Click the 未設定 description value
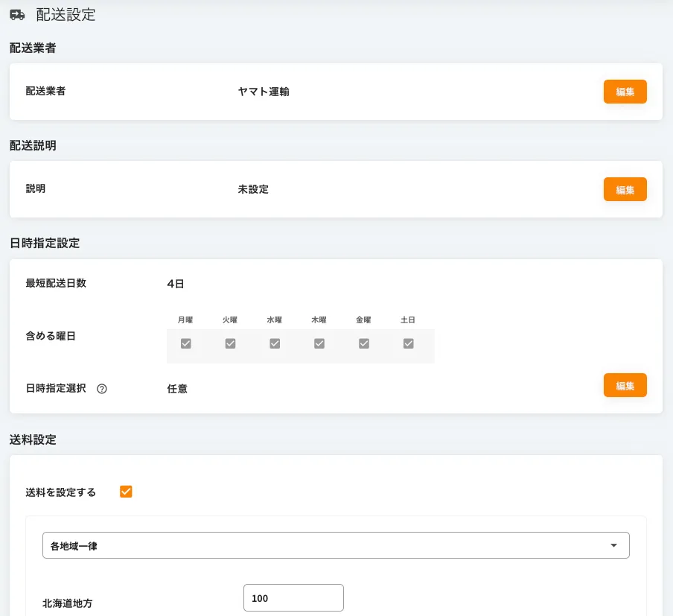The width and height of the screenshot is (673, 616). pyautogui.click(x=253, y=189)
